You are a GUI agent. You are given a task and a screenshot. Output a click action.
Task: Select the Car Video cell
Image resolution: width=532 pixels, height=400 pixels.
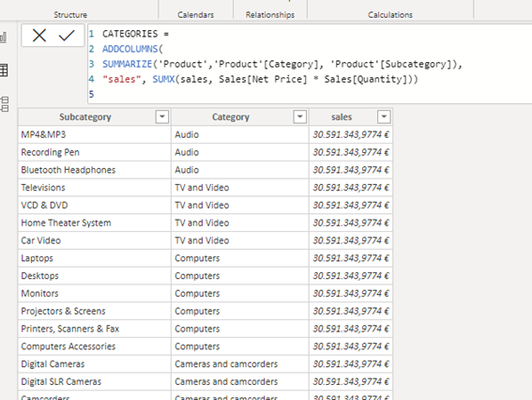point(95,240)
